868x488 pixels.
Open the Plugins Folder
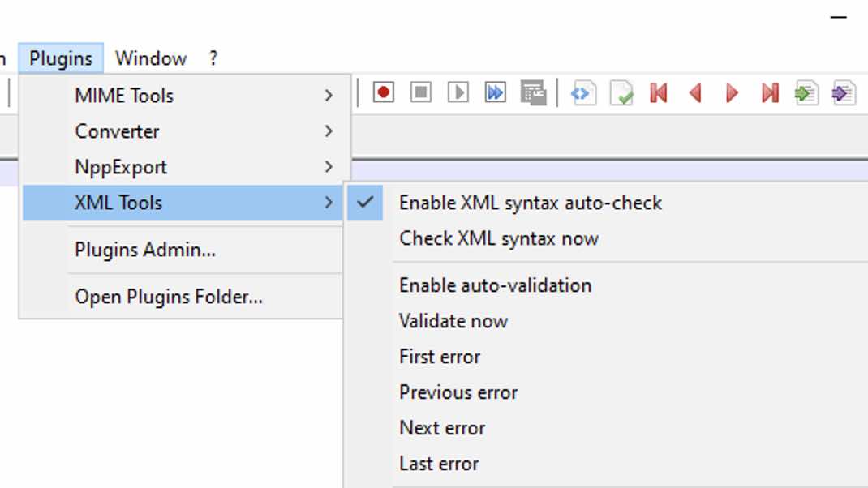point(168,296)
